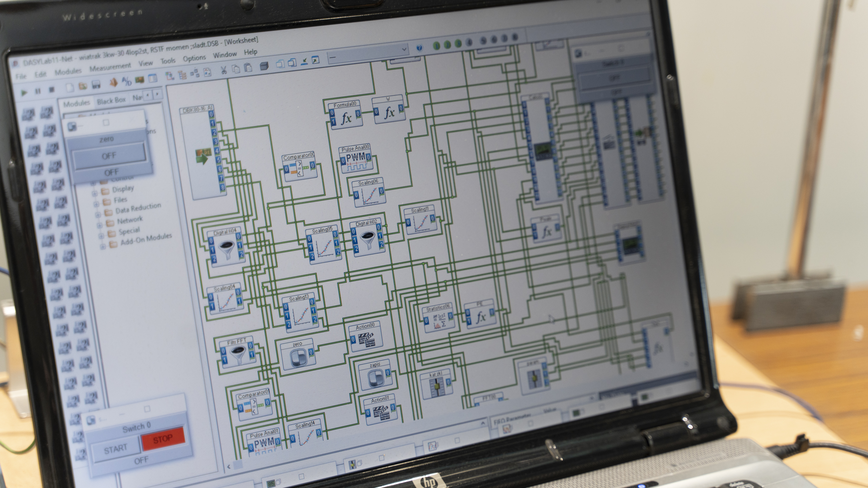Open the Window menu

(225, 54)
